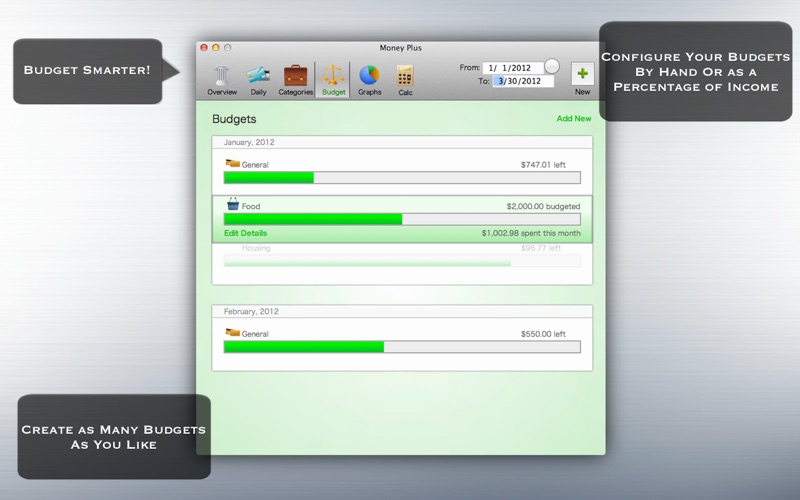Click the round button beside From date

tap(552, 67)
